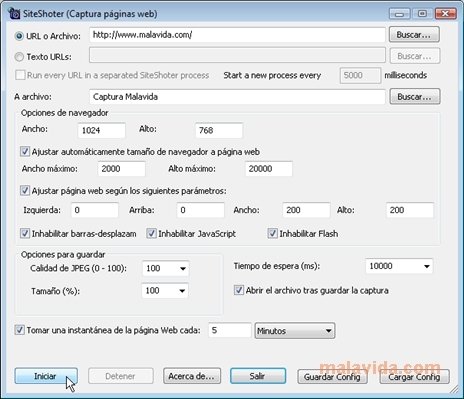Select the URL o Archivo radio button

tap(19, 36)
